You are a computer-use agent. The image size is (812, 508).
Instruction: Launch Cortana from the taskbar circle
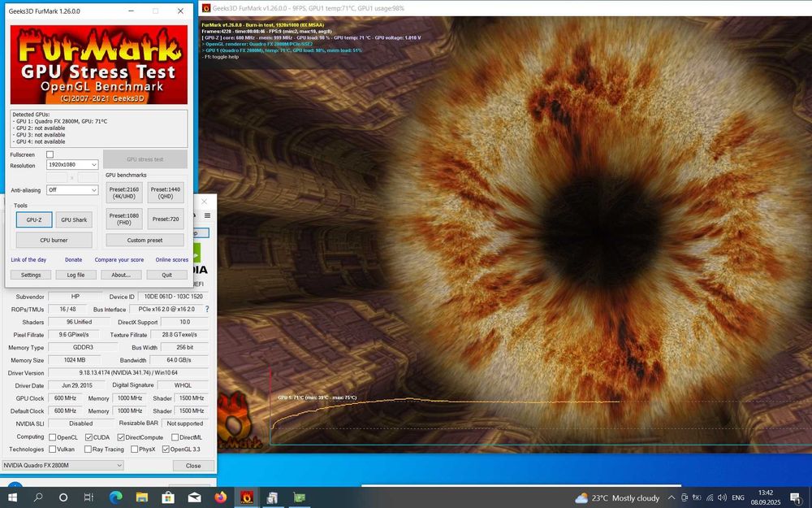tap(63, 497)
